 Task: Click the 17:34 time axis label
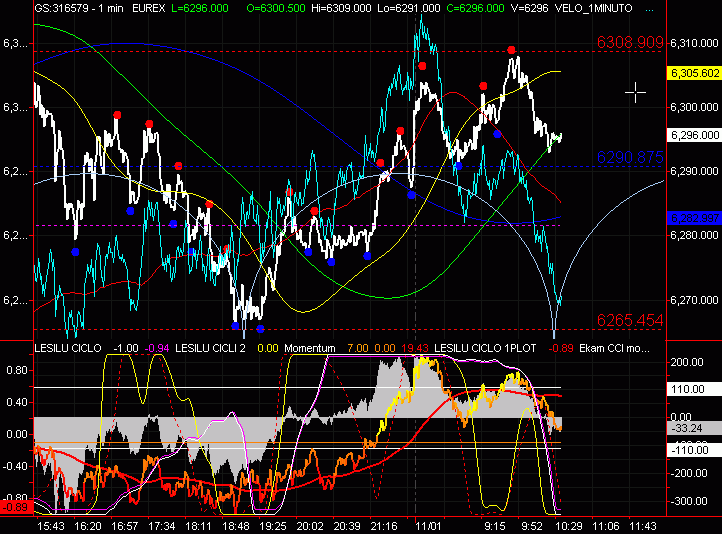[x=161, y=526]
